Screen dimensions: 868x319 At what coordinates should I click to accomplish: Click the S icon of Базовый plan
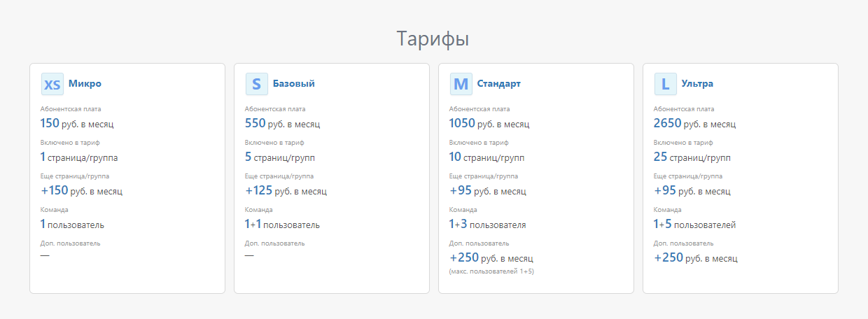tap(256, 84)
